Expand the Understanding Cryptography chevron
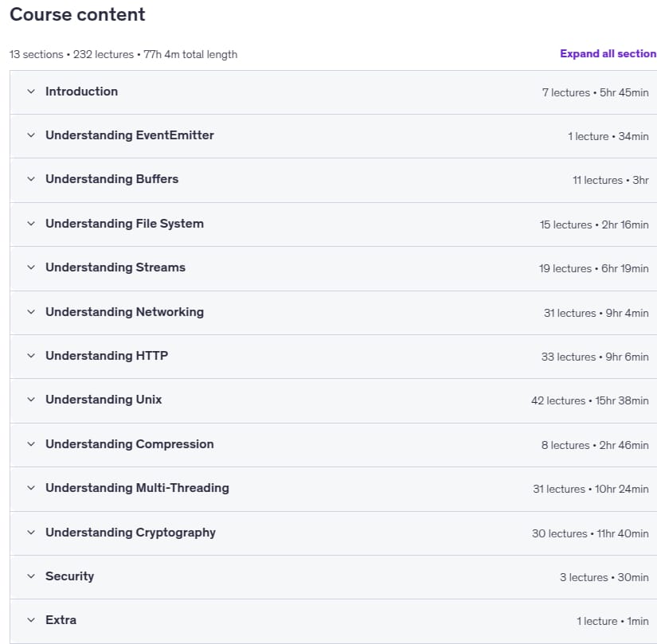The image size is (657, 644). click(31, 533)
